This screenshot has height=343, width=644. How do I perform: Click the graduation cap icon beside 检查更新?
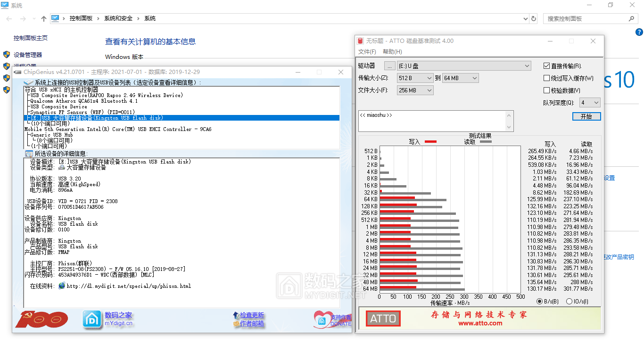[236, 315]
